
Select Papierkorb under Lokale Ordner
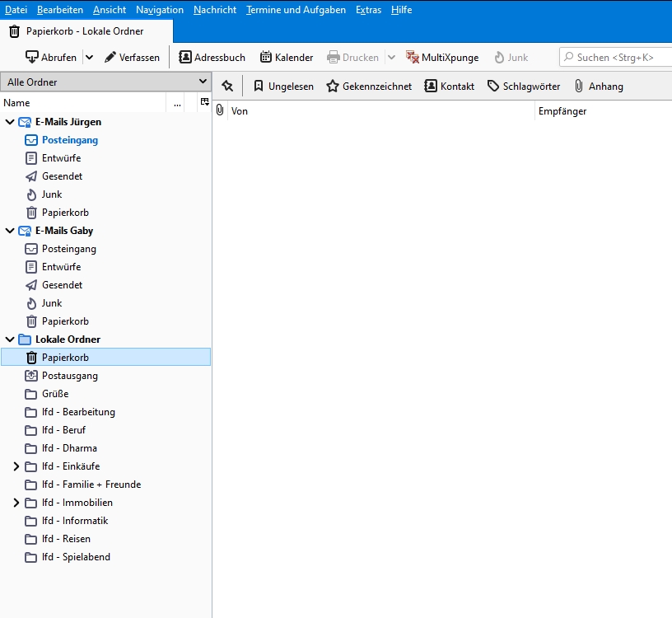105,358
